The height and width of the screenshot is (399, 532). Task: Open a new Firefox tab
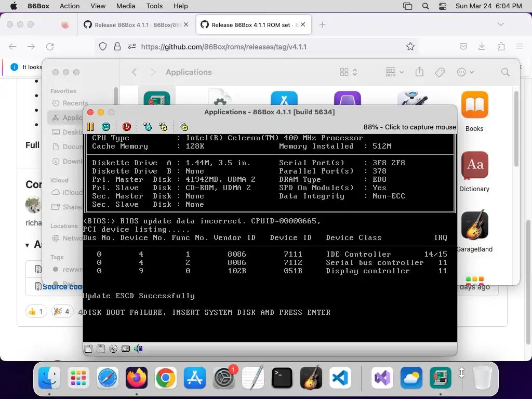pyautogui.click(x=322, y=25)
